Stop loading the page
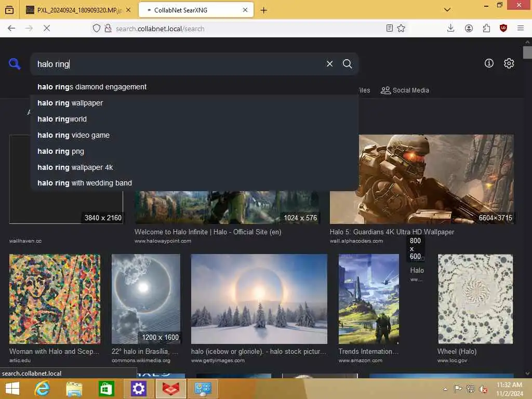This screenshot has width=532, height=399. tap(47, 29)
